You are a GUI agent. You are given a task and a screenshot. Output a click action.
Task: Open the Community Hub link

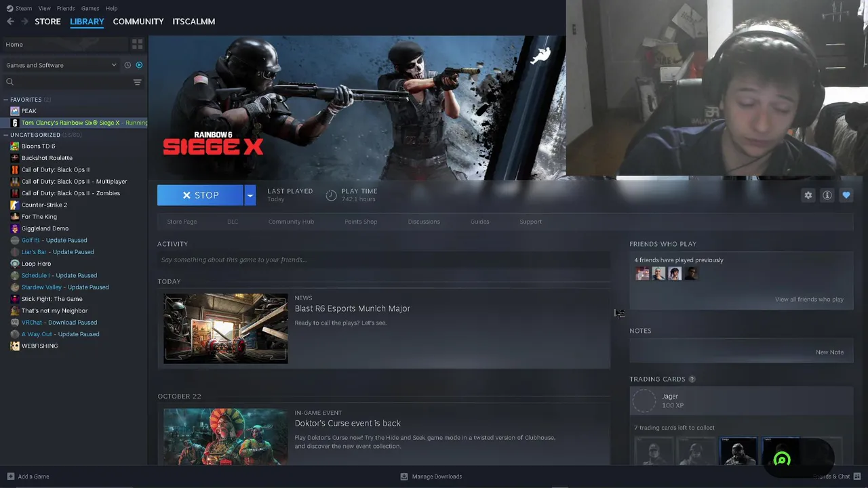(x=291, y=222)
